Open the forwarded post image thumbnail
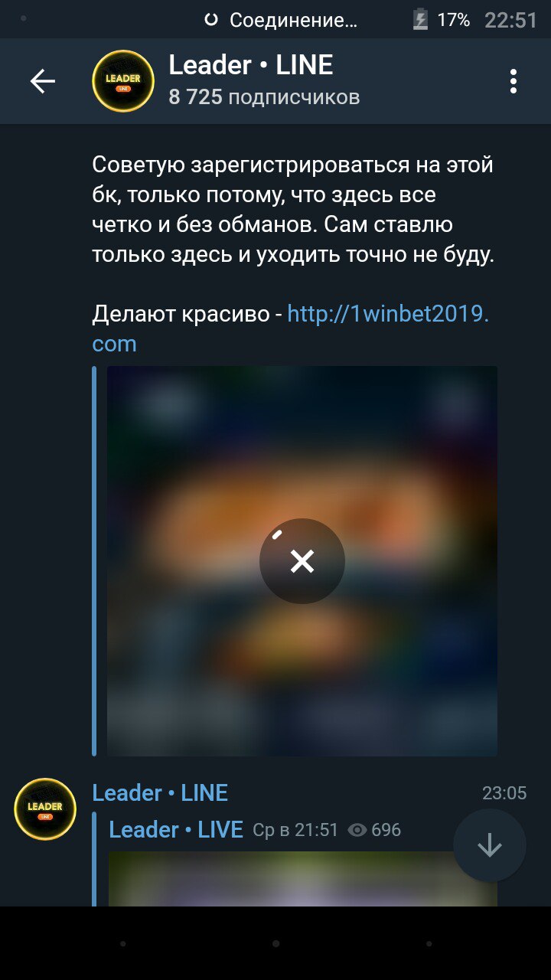Image resolution: width=551 pixels, height=980 pixels. pos(302,878)
